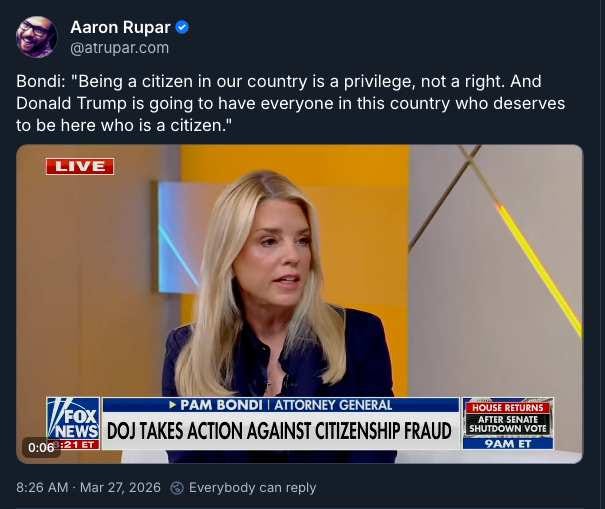Play the Fox News video clip
The width and height of the screenshot is (605, 509).
(299, 304)
